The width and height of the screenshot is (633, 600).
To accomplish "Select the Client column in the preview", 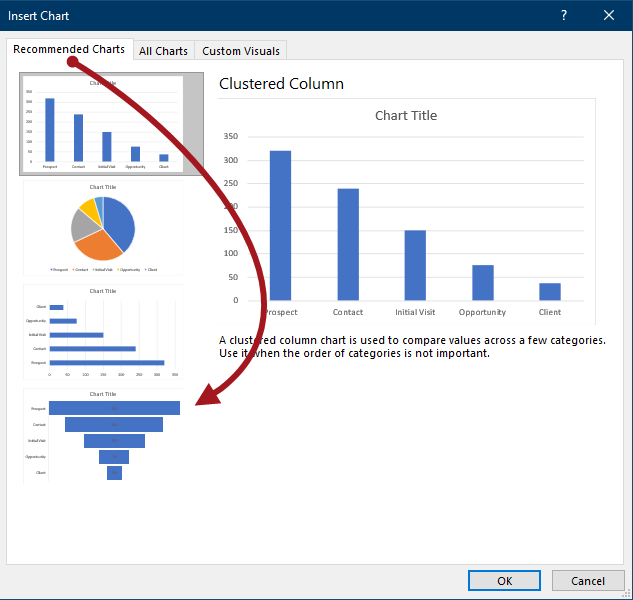I will pos(550,291).
